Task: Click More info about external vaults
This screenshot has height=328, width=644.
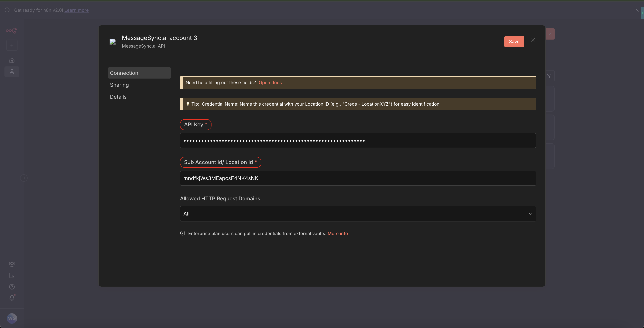Action: 338,233
